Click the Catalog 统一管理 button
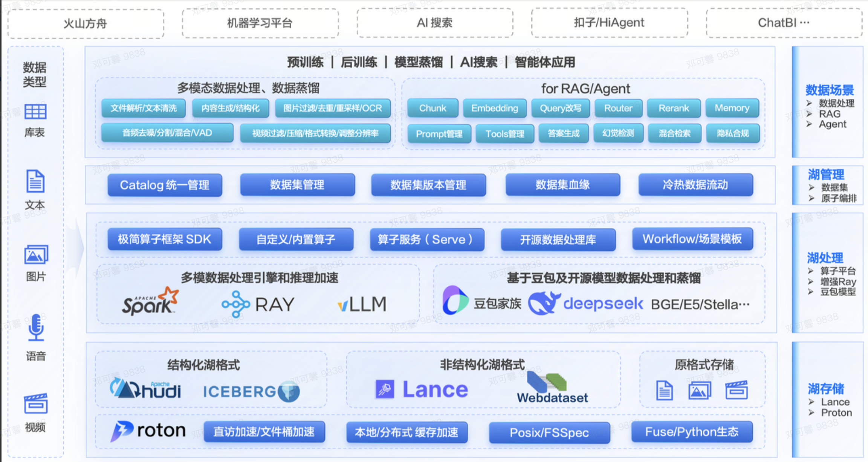The height and width of the screenshot is (462, 868). (x=165, y=185)
